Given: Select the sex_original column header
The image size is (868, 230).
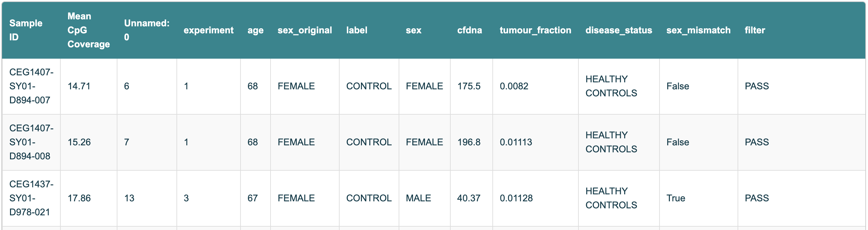Looking at the screenshot, I should click(x=304, y=30).
